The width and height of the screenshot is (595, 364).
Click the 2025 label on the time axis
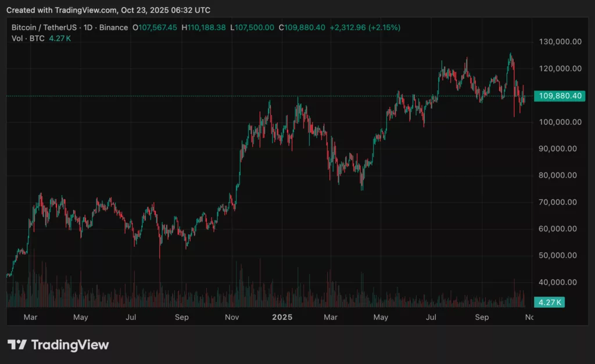click(282, 318)
